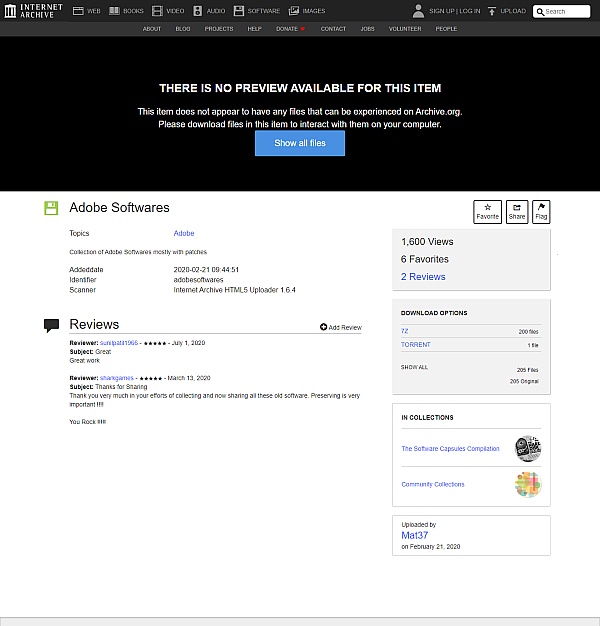600x626 pixels.
Task: Click the Show all files button
Action: click(x=300, y=143)
